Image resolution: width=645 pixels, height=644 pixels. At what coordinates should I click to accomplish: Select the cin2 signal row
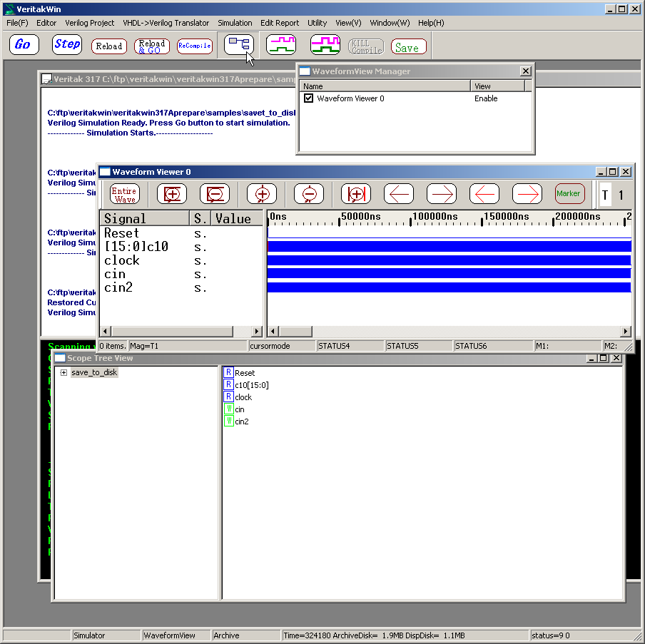pos(181,287)
